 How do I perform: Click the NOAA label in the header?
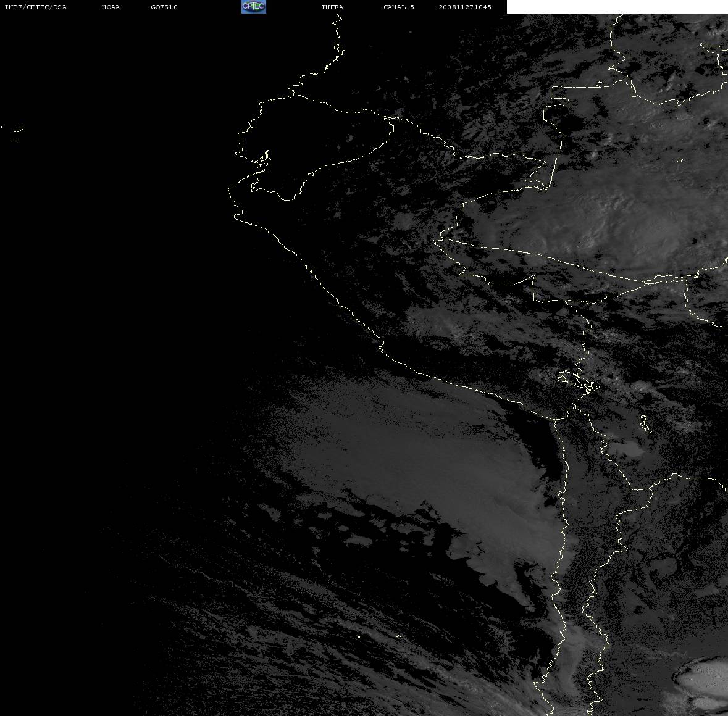pyautogui.click(x=111, y=7)
